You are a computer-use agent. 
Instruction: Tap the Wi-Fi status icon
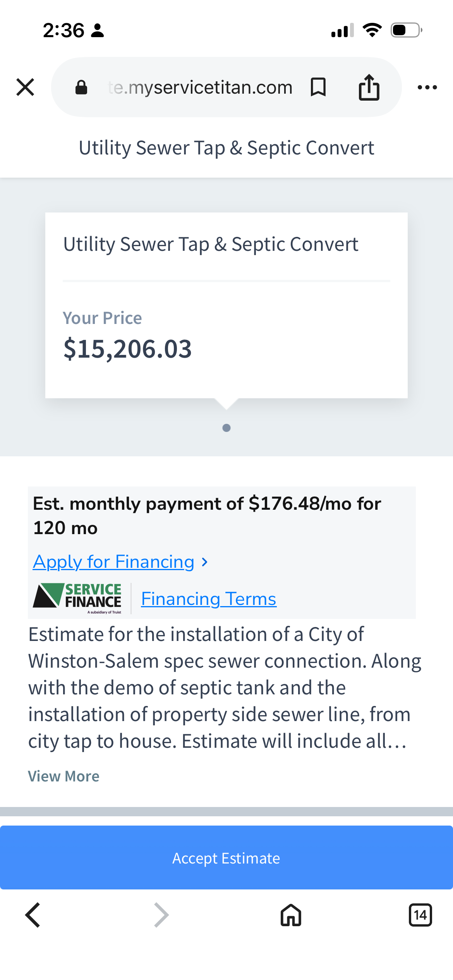tap(372, 30)
